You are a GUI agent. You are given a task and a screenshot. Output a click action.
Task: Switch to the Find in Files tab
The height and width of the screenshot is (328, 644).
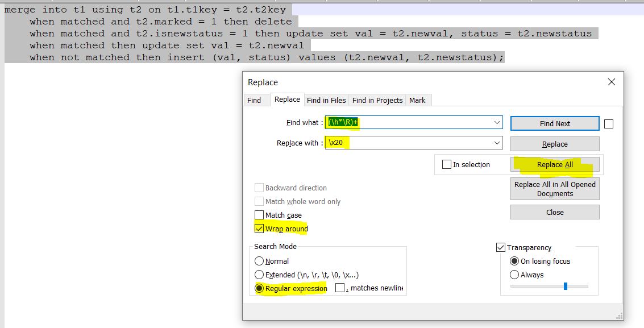click(x=326, y=99)
